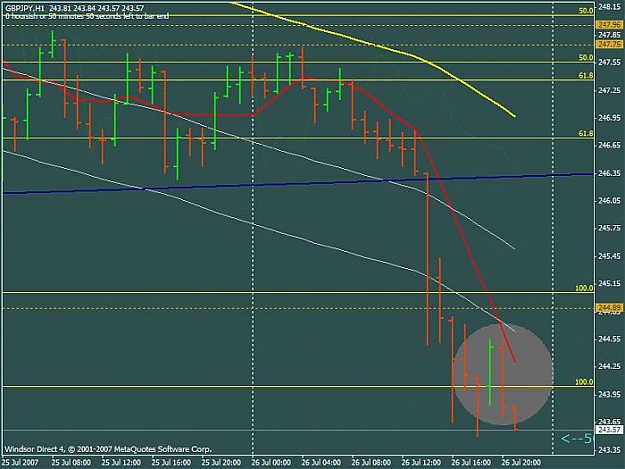Image resolution: width=625 pixels, height=469 pixels.
Task: Click the 245.45 price axis value
Action: 609,256
